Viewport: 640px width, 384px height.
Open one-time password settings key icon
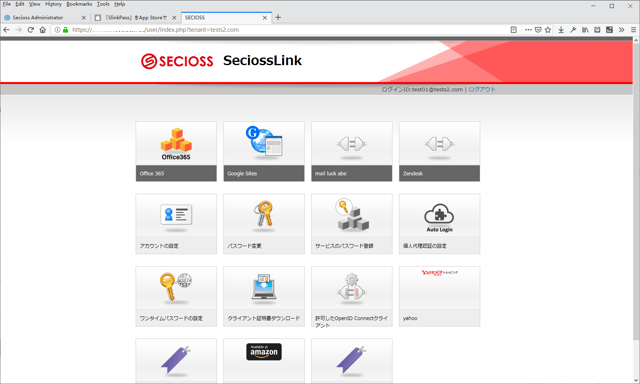pyautogui.click(x=176, y=286)
